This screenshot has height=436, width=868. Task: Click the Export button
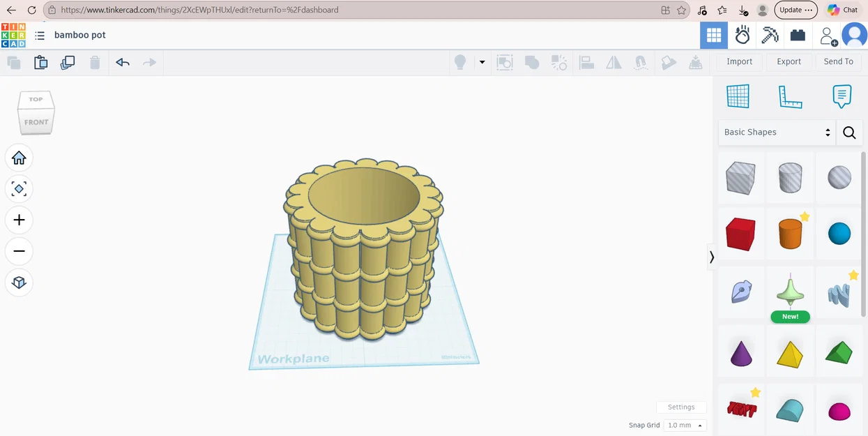pos(789,61)
